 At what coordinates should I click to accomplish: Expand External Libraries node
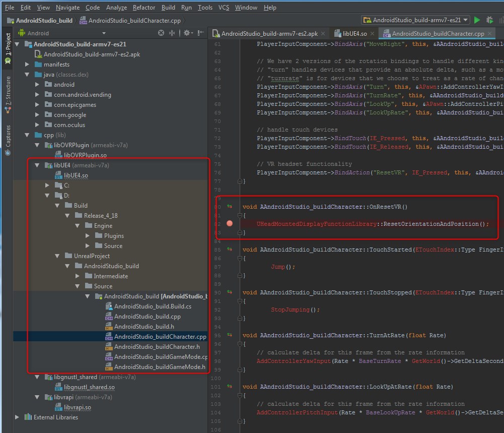pos(17,417)
